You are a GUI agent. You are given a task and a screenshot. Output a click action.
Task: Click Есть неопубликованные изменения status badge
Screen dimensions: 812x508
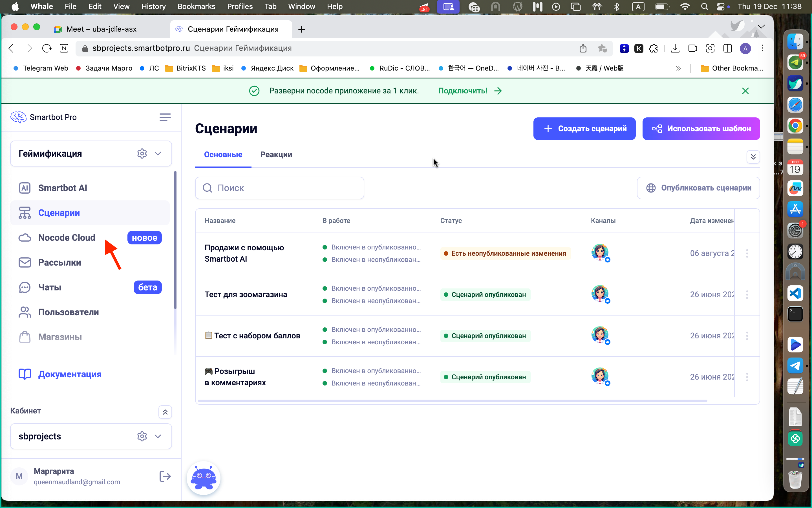505,253
